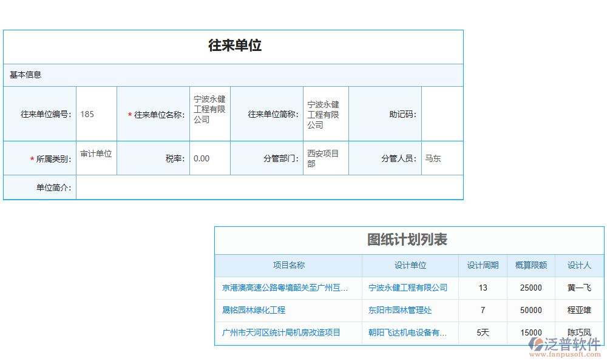This screenshot has width=607, height=364.
Task: Select the 所属类别 field showing 审计单位
Action: pyautogui.click(x=96, y=158)
